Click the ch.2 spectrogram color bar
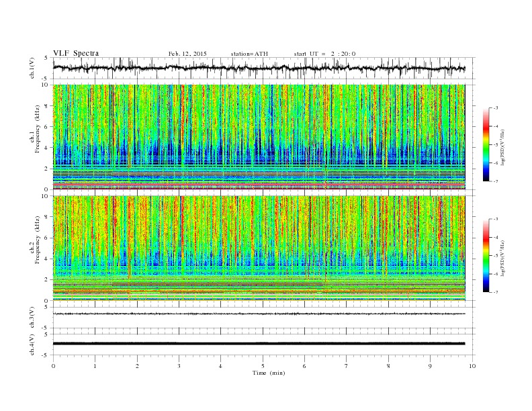The height and width of the screenshot is (411, 532). coord(486,256)
